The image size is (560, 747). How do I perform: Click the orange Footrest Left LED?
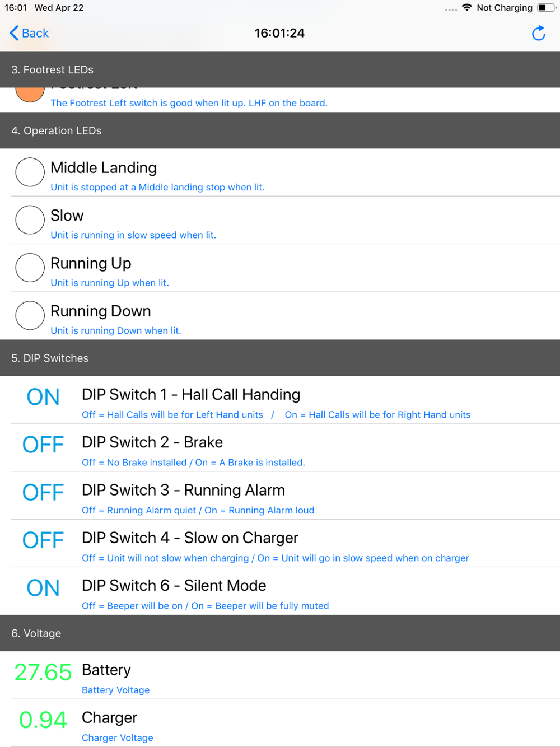[x=30, y=94]
